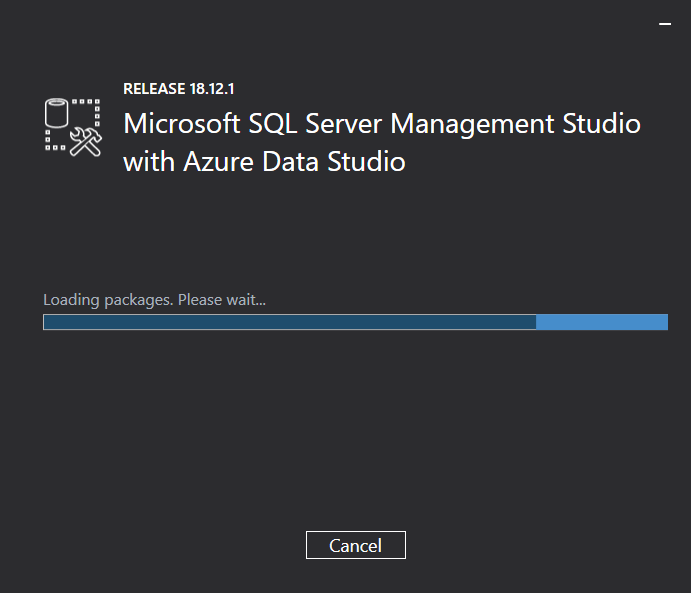
Task: Click the light blue segment of progress bar
Action: point(602,322)
